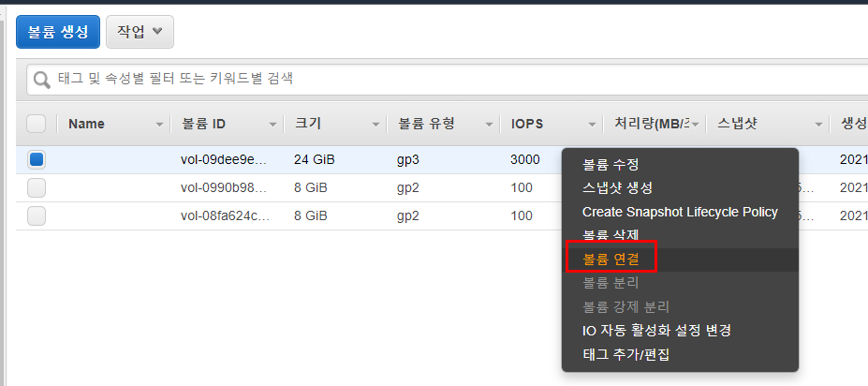Click gp2 in vol-08fa624c row
Screen dimensions: 868x386
point(408,215)
